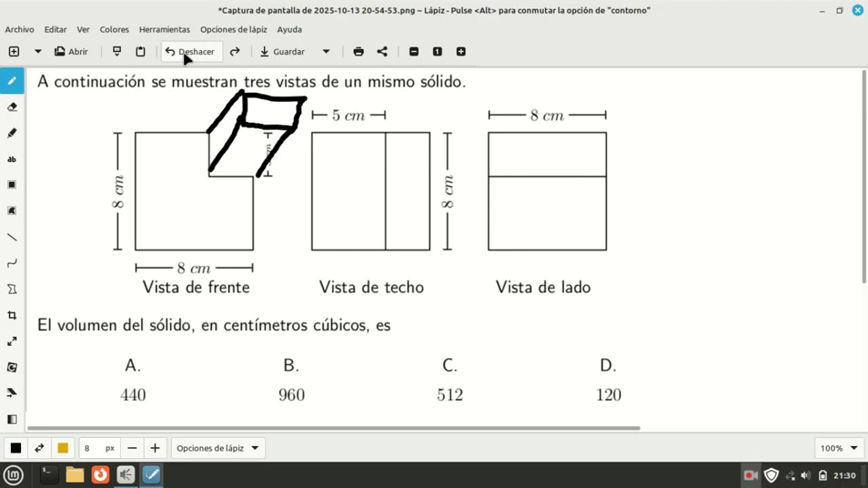This screenshot has width=868, height=488.
Task: Click the shield icon in system tray
Action: 771,475
